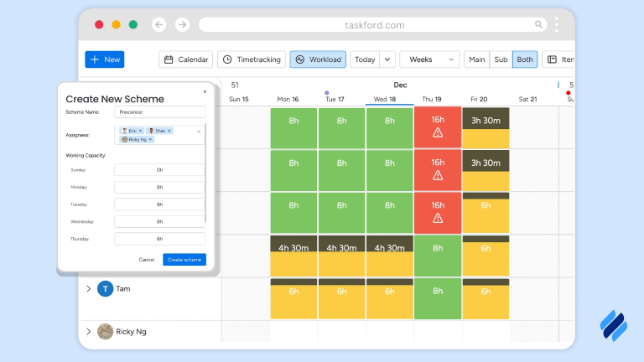Click the 4h 30m cell on Tue 17
This screenshot has height=362, width=644.
point(342,256)
